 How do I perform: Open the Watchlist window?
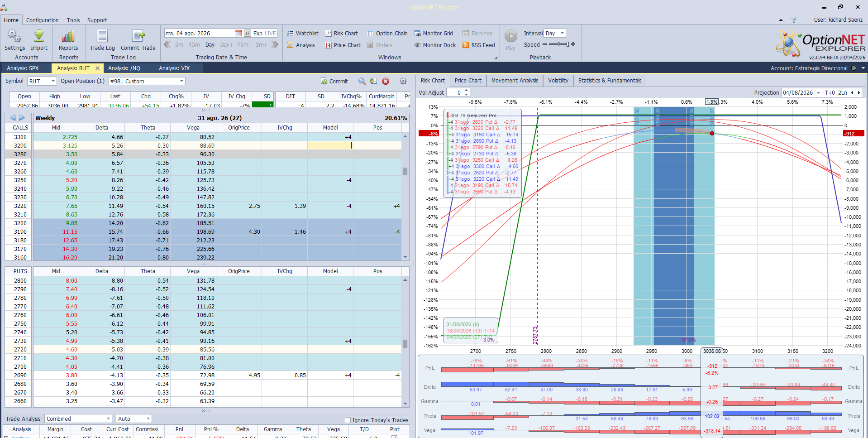click(x=303, y=33)
